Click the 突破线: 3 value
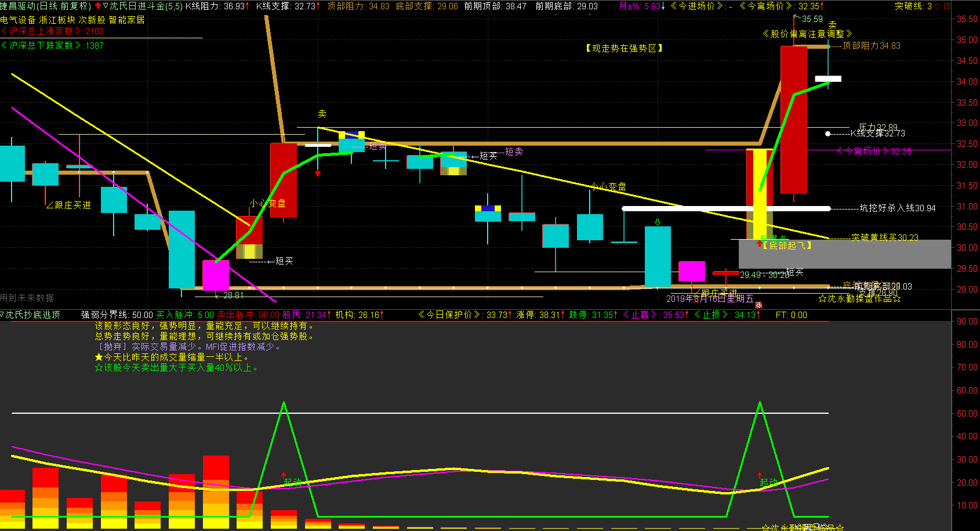 tap(913, 6)
